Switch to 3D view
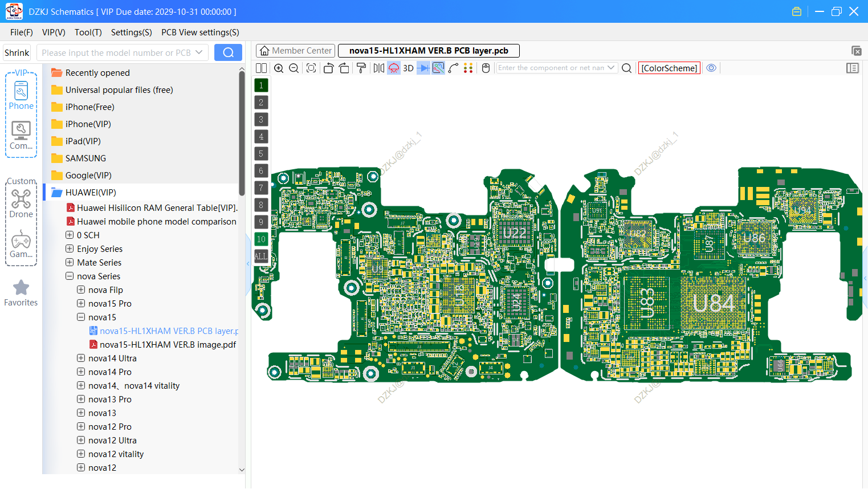This screenshot has width=868, height=489. click(x=408, y=68)
